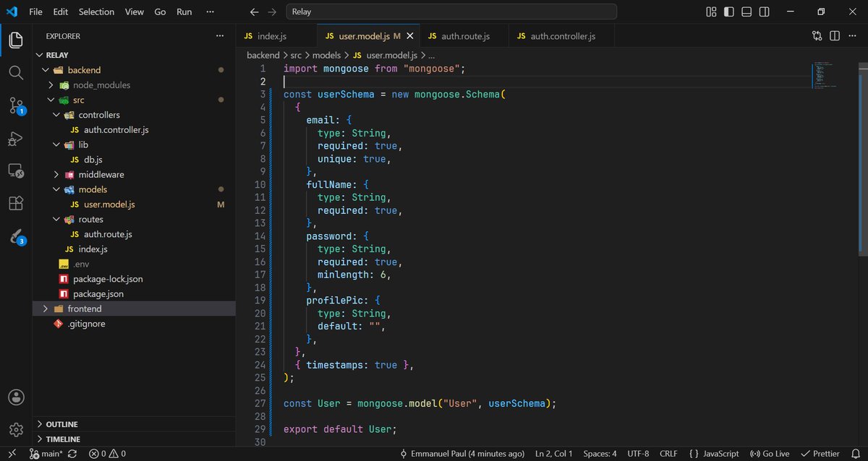Open the Search view in activity bar
868x461 pixels.
(16, 72)
